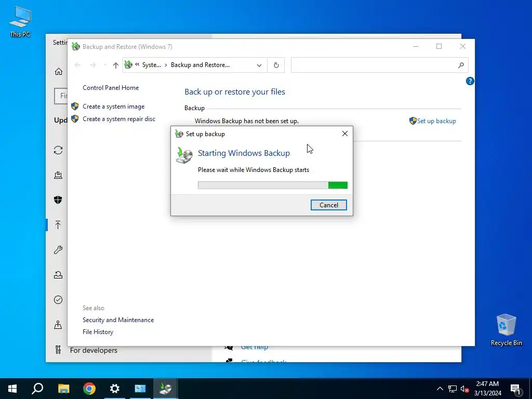
Task: Switch to Backup taskbar item
Action: click(x=166, y=389)
